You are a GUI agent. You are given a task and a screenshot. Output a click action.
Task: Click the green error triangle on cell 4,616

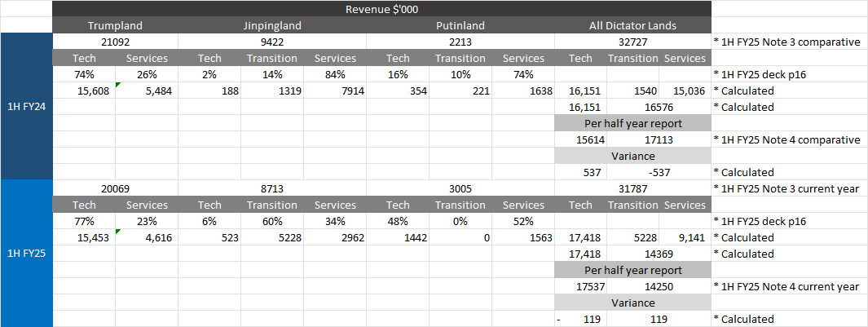(x=119, y=232)
